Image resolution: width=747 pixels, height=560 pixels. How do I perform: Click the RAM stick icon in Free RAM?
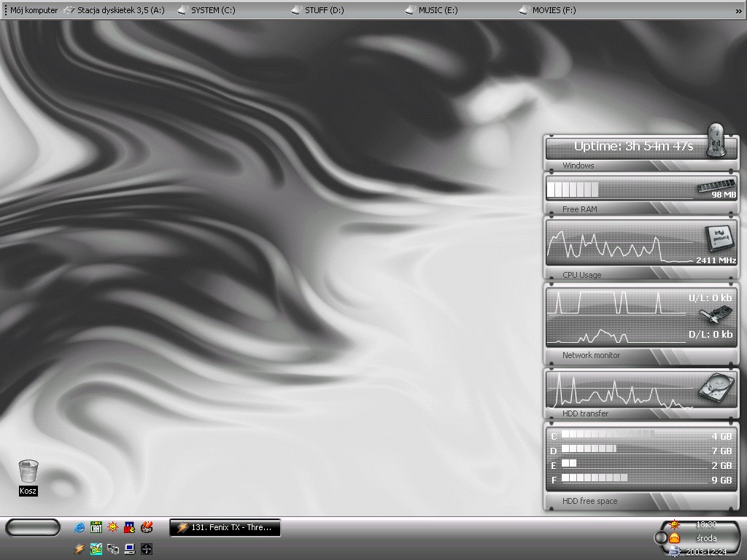[x=716, y=184]
